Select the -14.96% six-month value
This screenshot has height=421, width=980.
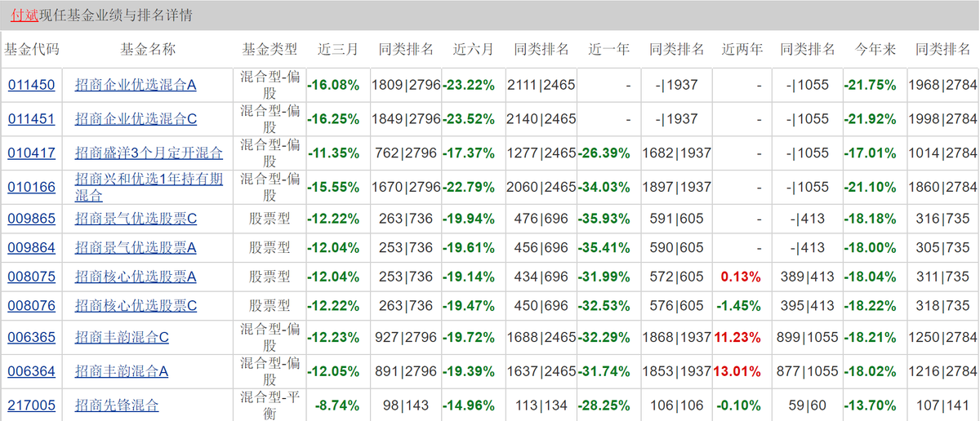tap(469, 405)
